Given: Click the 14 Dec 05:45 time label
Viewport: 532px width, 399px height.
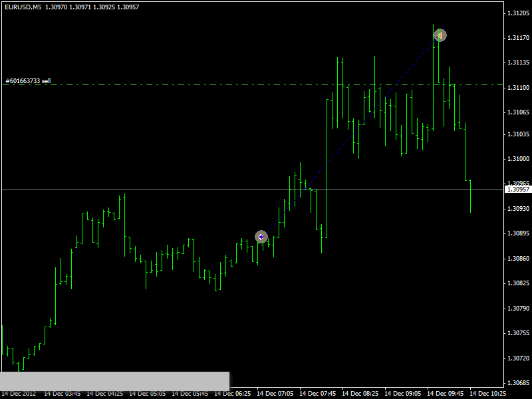Looking at the screenshot, I should 190,394.
